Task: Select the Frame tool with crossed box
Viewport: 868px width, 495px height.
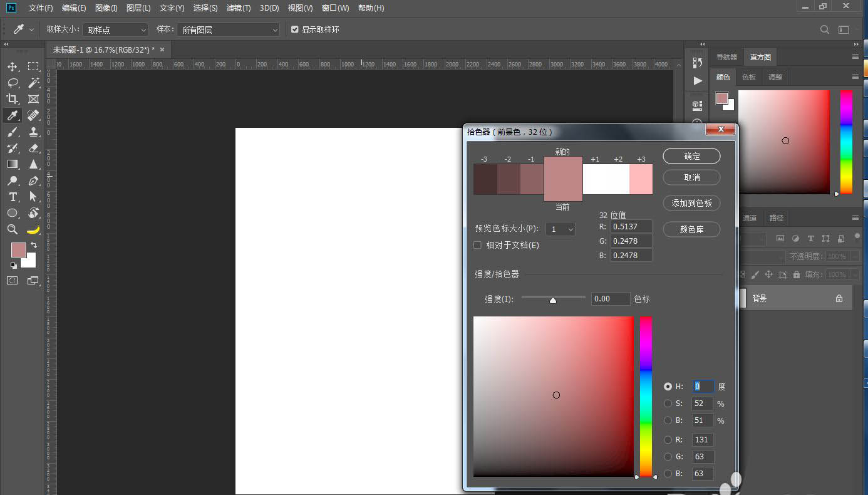Action: pos(33,99)
